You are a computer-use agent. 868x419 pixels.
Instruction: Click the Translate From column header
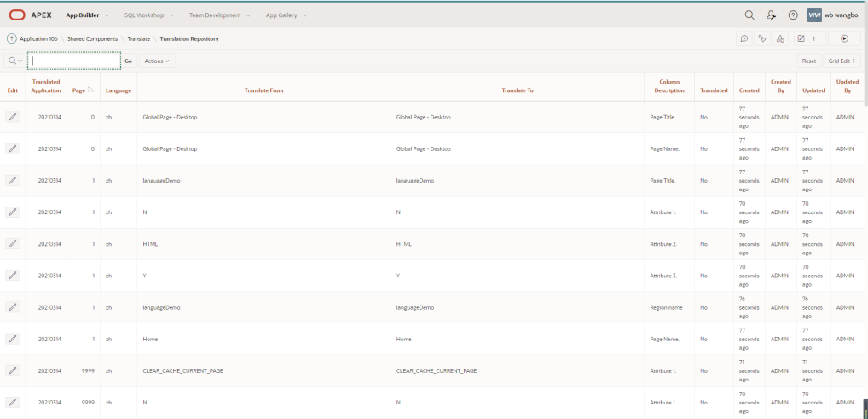pos(264,90)
